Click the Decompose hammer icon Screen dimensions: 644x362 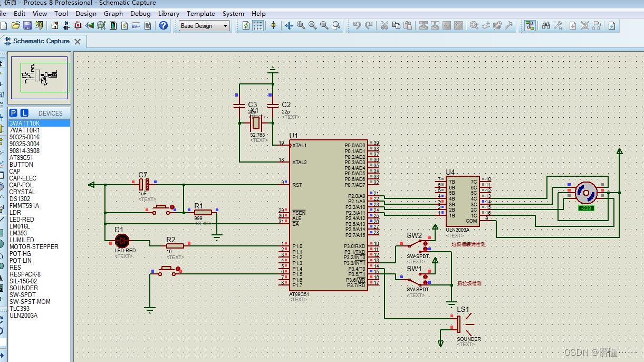pyautogui.click(x=508, y=25)
